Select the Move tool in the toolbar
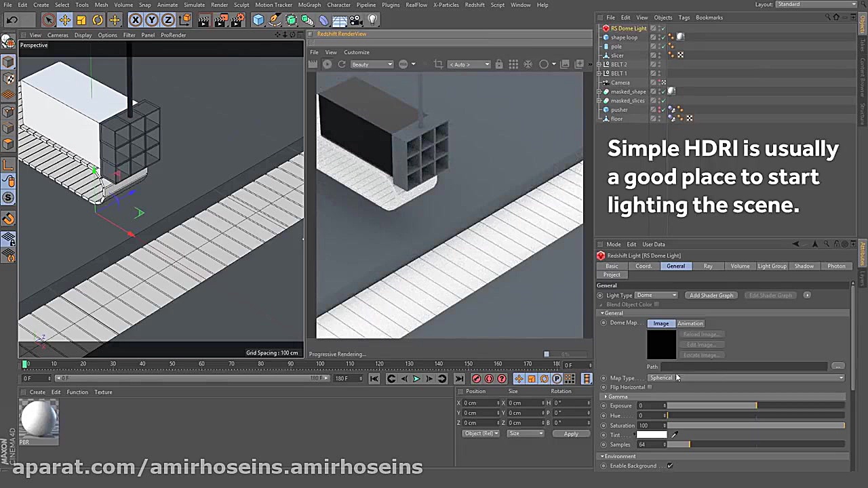Viewport: 868px width, 488px height. coord(64,20)
